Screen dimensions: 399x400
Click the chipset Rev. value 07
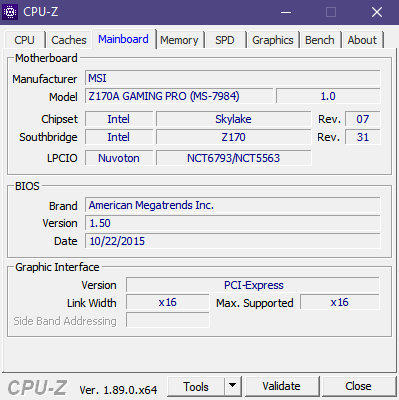(363, 119)
